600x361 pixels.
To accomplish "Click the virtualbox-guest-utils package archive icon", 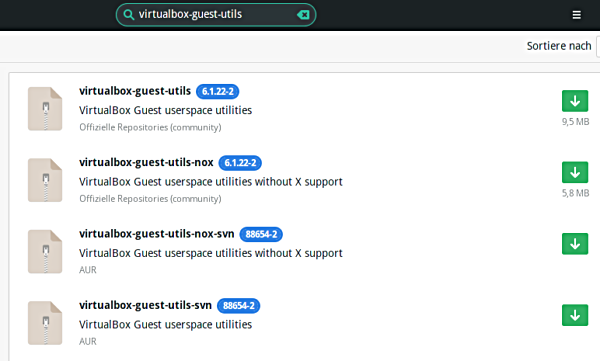I will 45,109.
